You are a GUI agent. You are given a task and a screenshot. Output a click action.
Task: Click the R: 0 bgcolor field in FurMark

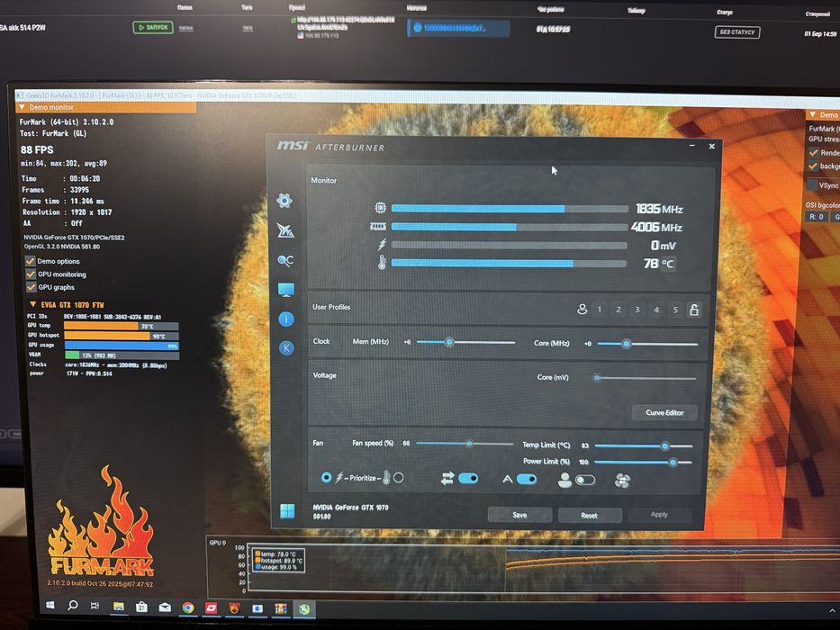tap(817, 217)
